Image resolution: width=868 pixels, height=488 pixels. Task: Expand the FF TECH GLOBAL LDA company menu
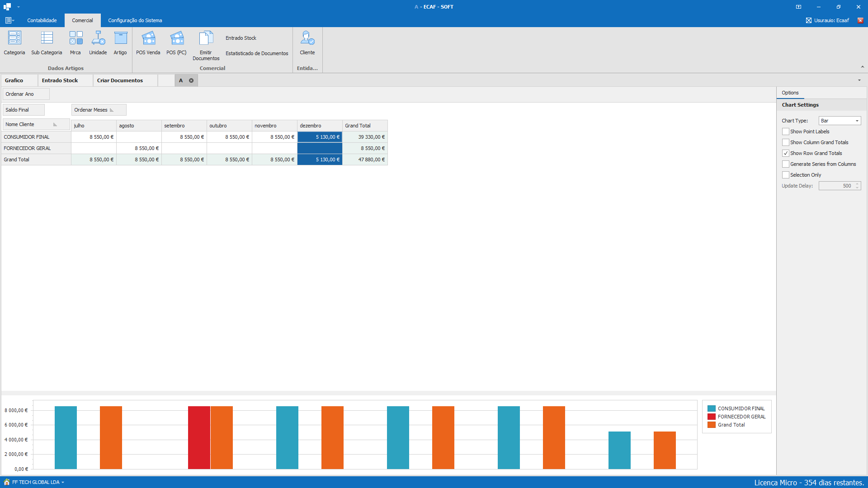pyautogui.click(x=37, y=482)
